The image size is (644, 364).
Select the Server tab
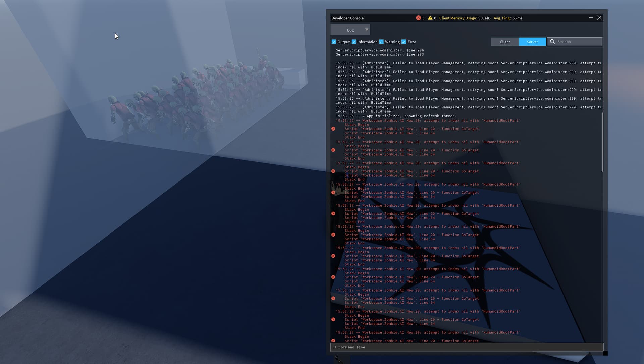pyautogui.click(x=532, y=41)
